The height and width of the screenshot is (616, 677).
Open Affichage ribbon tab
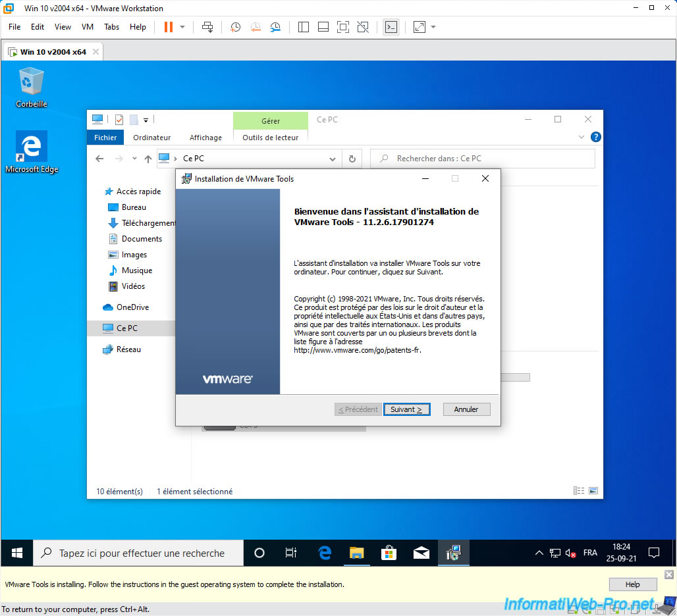(205, 137)
